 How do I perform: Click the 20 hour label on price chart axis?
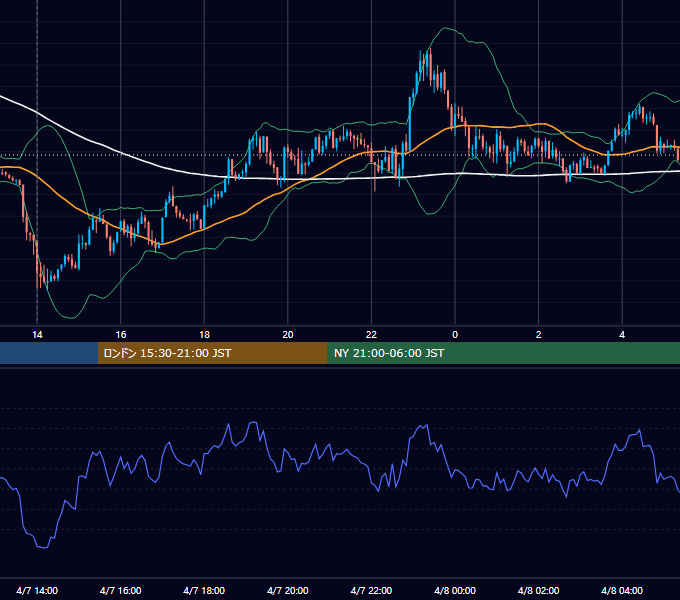(x=288, y=335)
